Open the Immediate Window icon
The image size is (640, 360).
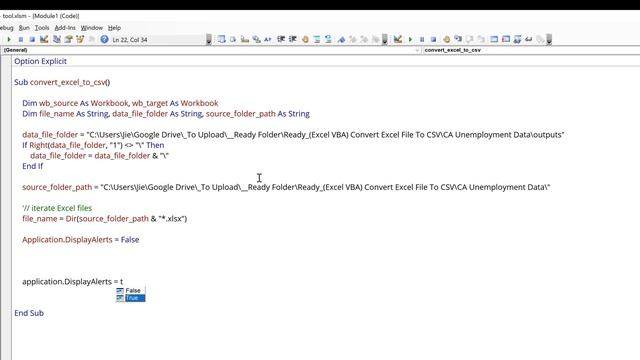coord(506,40)
